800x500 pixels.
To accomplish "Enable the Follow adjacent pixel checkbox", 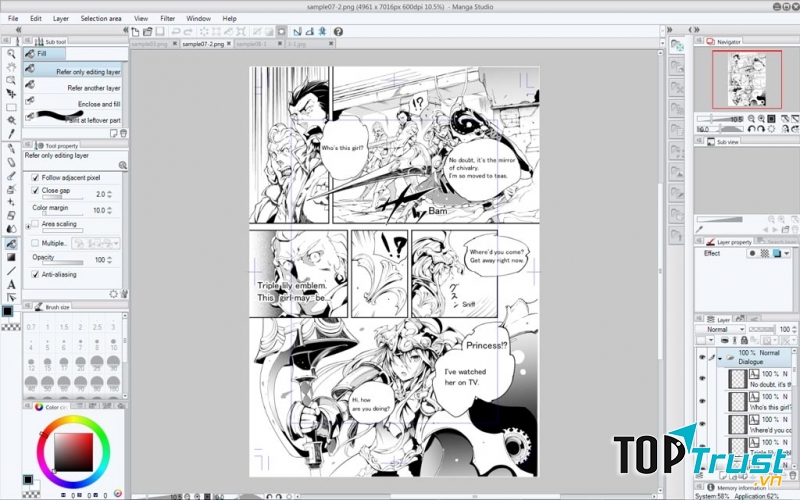I will click(35, 178).
